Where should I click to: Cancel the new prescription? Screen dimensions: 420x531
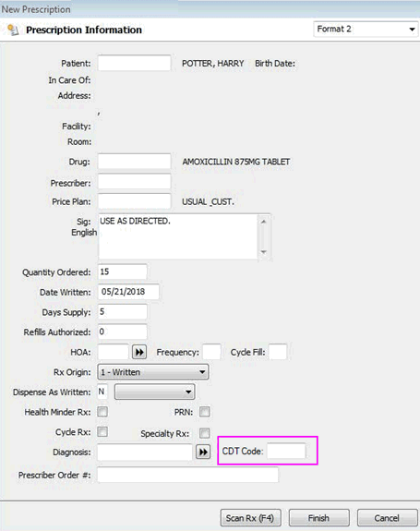tap(388, 518)
